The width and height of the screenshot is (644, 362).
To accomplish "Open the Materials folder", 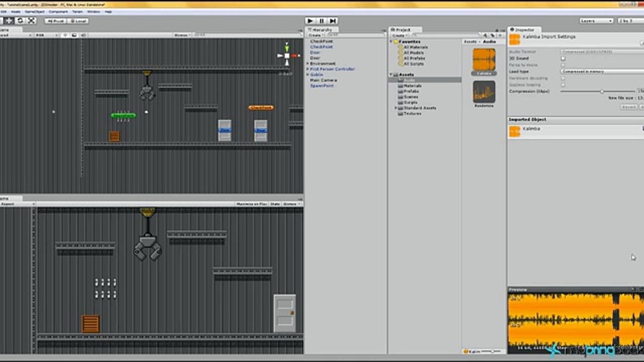I will click(x=412, y=85).
